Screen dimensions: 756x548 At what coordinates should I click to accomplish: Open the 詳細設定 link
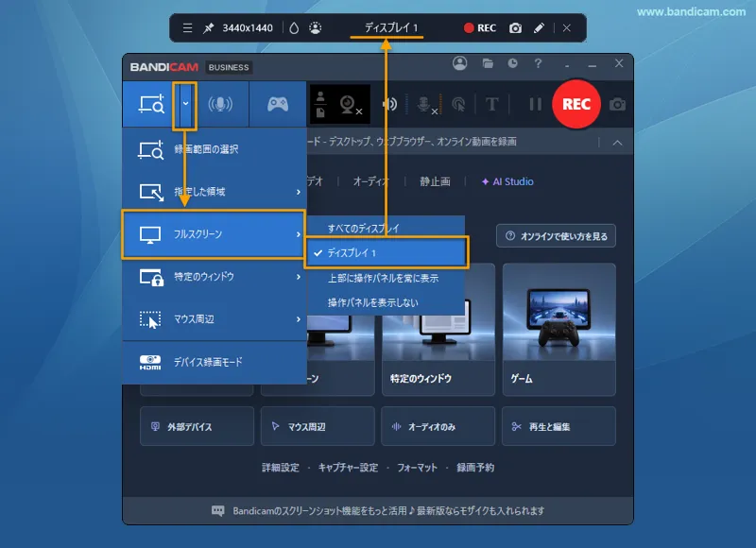281,468
